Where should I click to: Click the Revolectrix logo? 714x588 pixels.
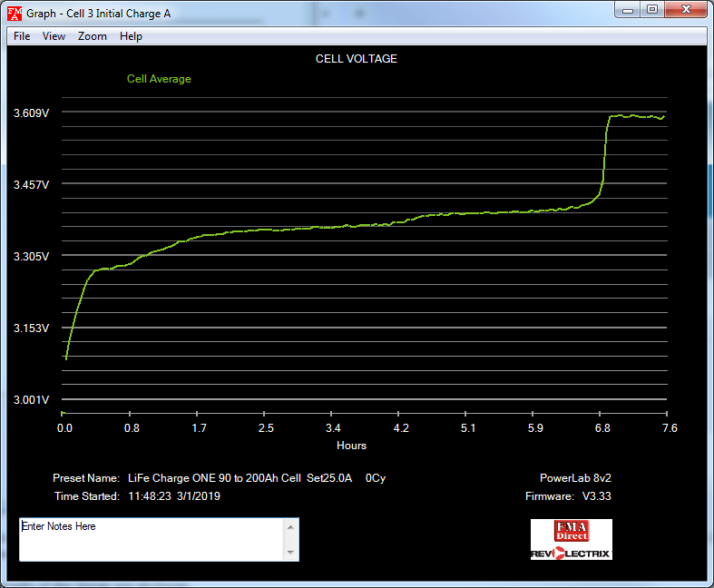click(x=571, y=552)
